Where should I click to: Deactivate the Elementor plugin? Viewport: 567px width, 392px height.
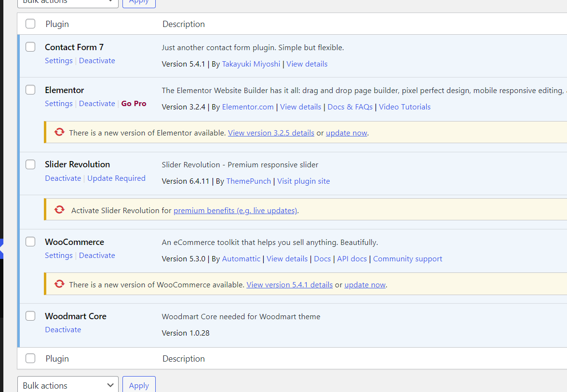(x=97, y=104)
